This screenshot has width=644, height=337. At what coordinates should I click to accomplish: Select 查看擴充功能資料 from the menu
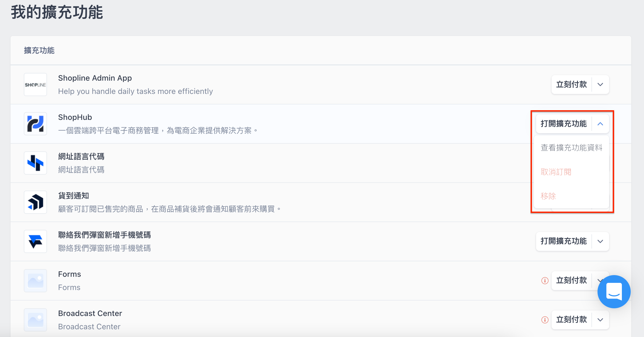click(571, 148)
